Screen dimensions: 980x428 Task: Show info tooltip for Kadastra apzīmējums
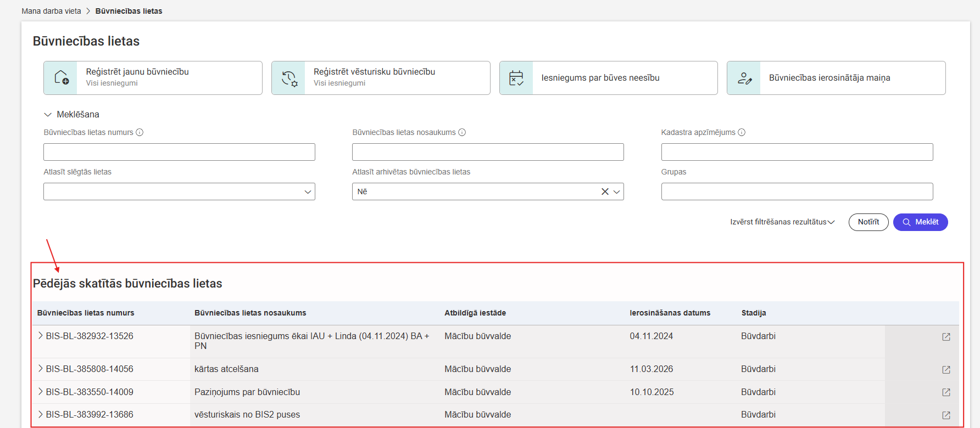click(742, 132)
